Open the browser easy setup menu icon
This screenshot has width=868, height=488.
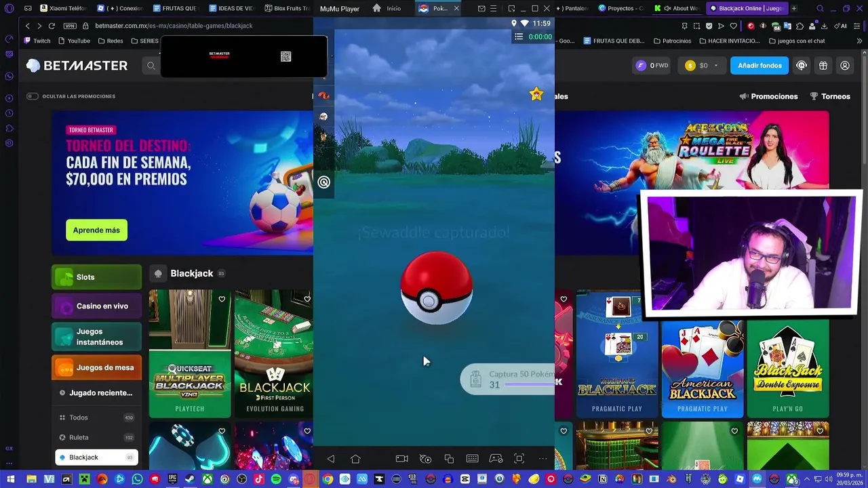pyautogui.click(x=859, y=26)
